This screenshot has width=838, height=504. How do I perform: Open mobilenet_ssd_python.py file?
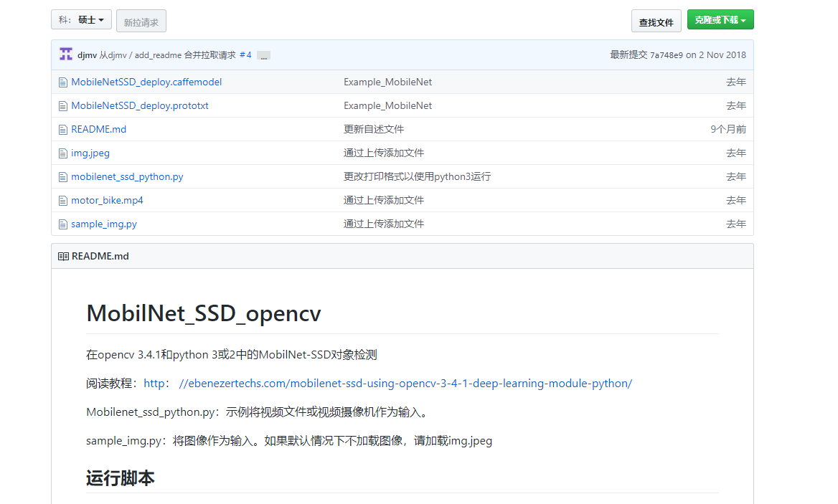click(x=127, y=176)
